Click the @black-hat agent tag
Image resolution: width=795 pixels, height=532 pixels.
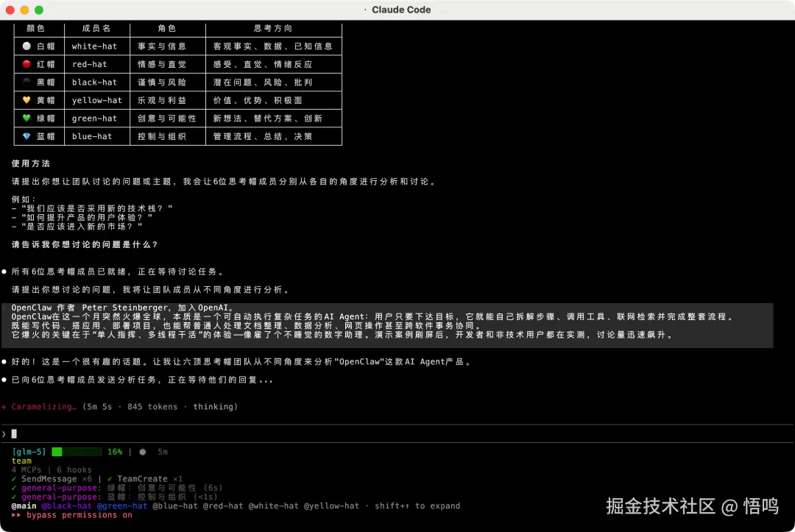[66, 506]
